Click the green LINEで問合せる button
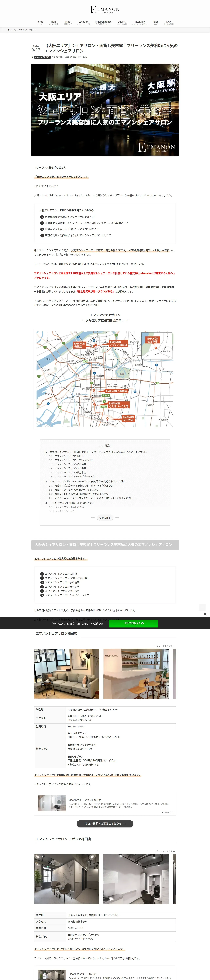 pyautogui.click(x=133, y=624)
